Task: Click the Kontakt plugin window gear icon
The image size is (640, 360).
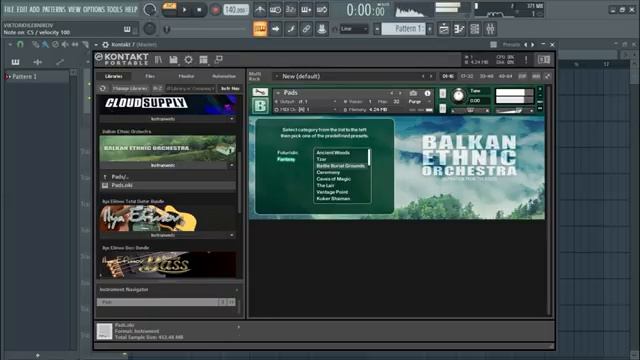Action: 105,44
